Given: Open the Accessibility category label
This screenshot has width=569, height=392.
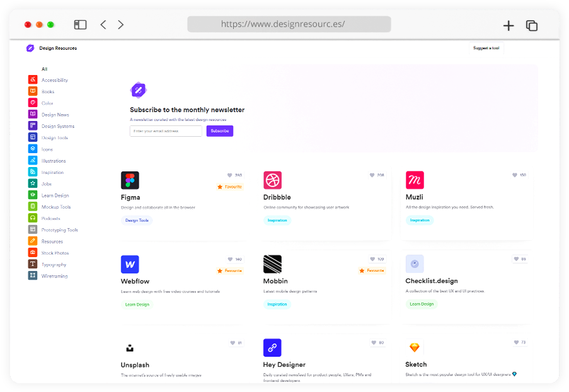Looking at the screenshot, I should 54,80.
